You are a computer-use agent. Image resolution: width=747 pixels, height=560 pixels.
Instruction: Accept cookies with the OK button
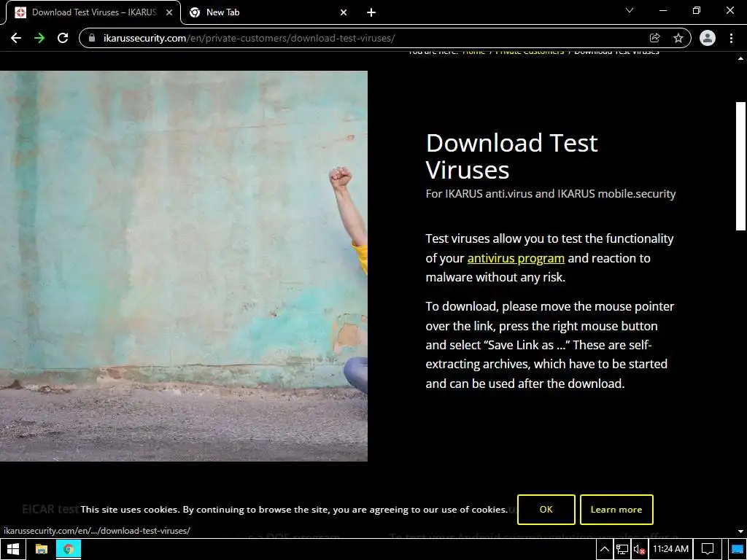click(546, 510)
